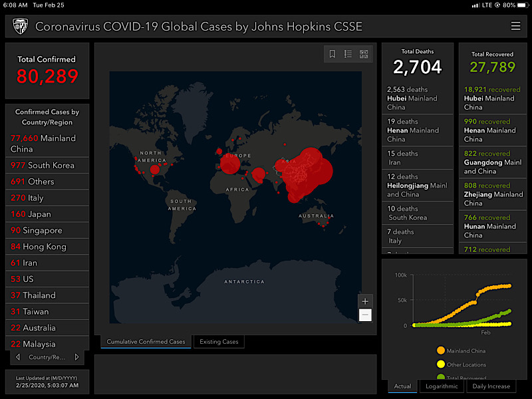The width and height of the screenshot is (532, 399).
Task: Click the Total Deaths 2,704 figure
Action: click(x=418, y=67)
